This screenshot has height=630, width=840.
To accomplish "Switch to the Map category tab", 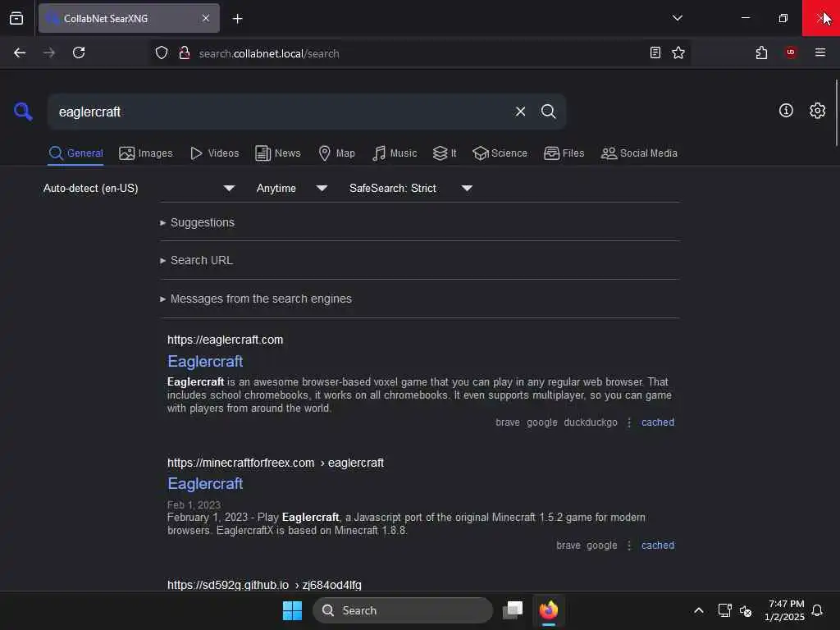I will click(x=336, y=153).
